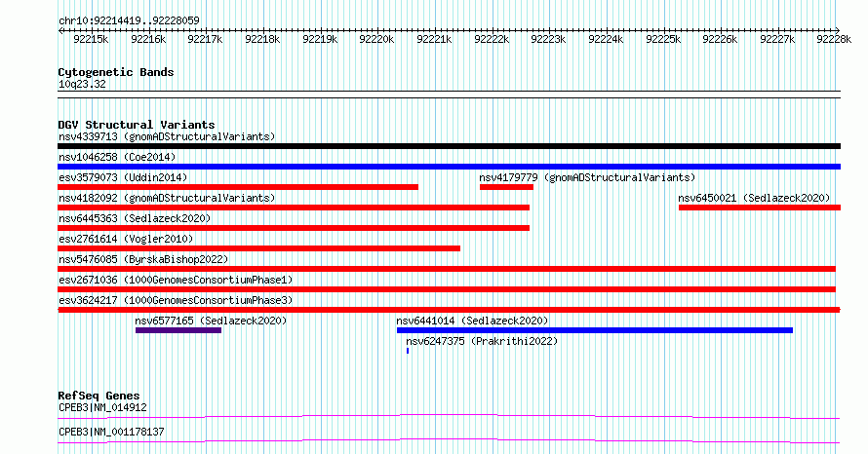Open the nsv6450021 (Sedlazeck2020) label

(754, 198)
